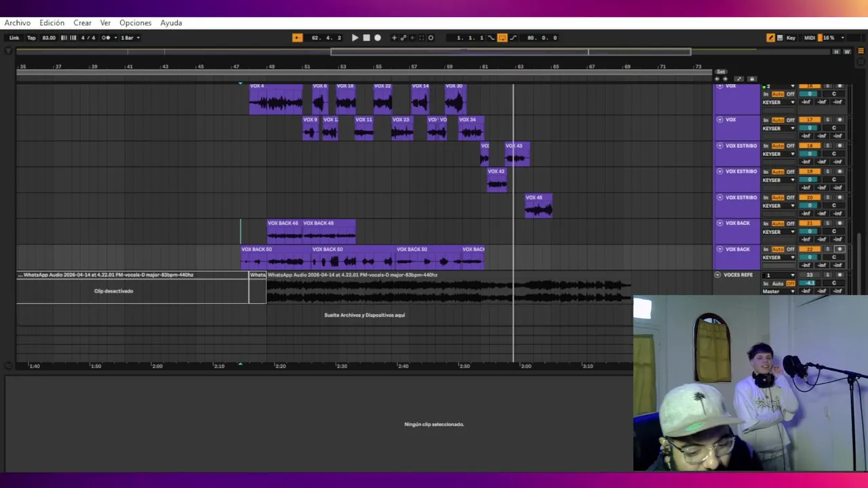868x488 pixels.
Task: Toggle Draw Mode pencil icon
Action: click(x=770, y=38)
